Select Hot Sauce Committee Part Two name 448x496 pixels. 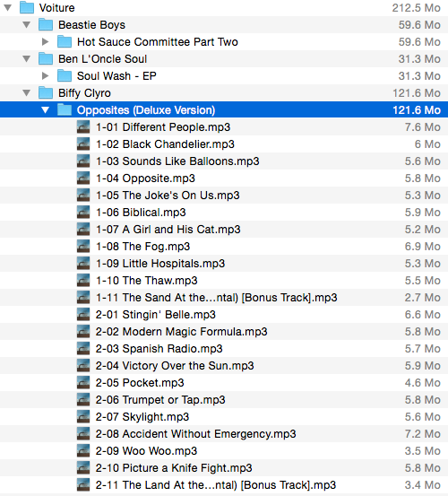pyautogui.click(x=158, y=42)
